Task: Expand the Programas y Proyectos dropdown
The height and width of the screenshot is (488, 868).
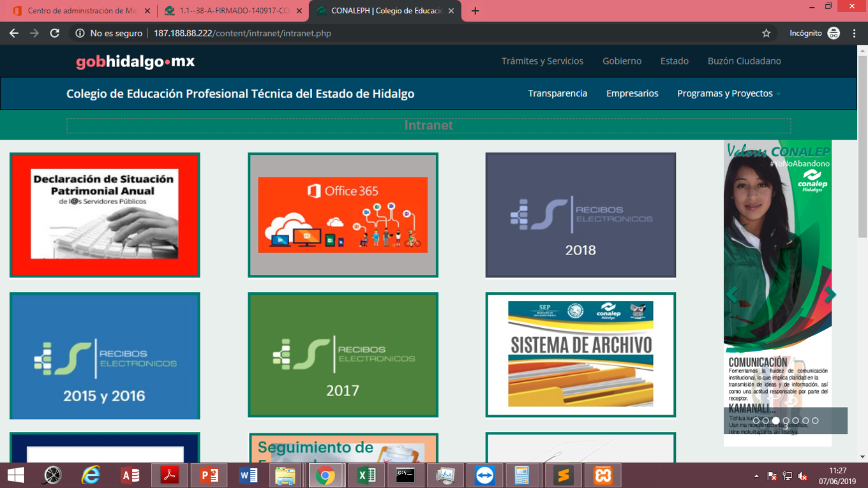Action: pyautogui.click(x=729, y=93)
